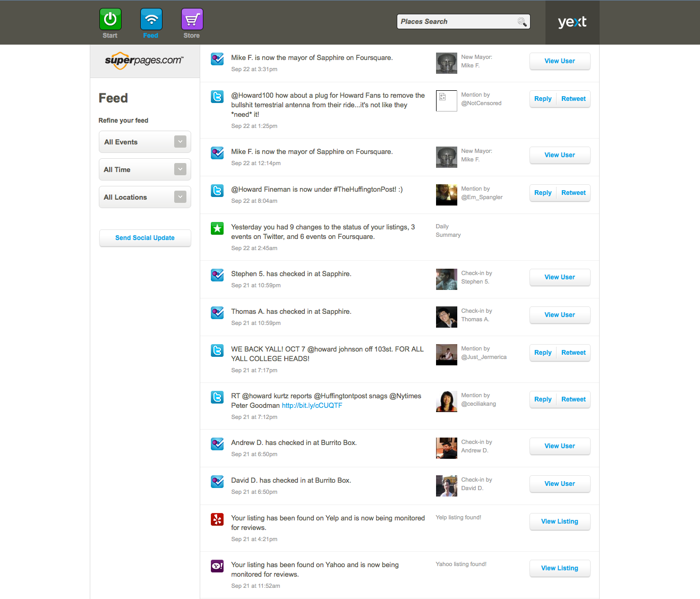Click the superpages.com logo

tap(144, 61)
